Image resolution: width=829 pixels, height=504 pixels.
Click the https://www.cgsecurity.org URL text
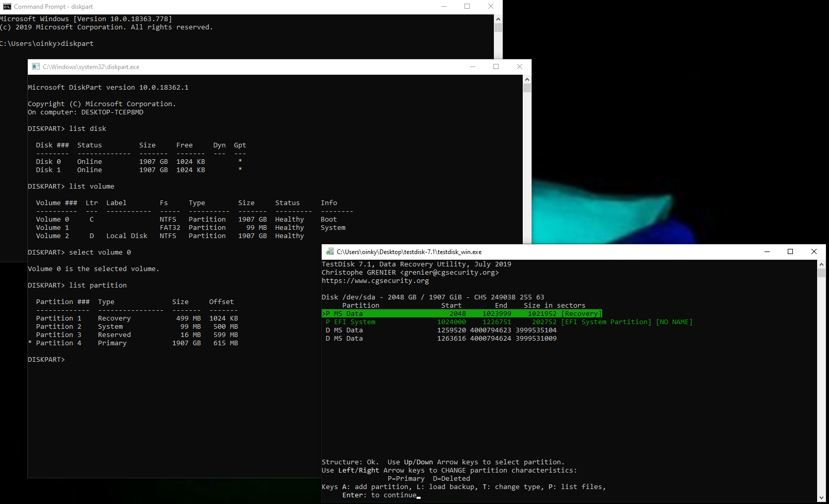pyautogui.click(x=375, y=281)
